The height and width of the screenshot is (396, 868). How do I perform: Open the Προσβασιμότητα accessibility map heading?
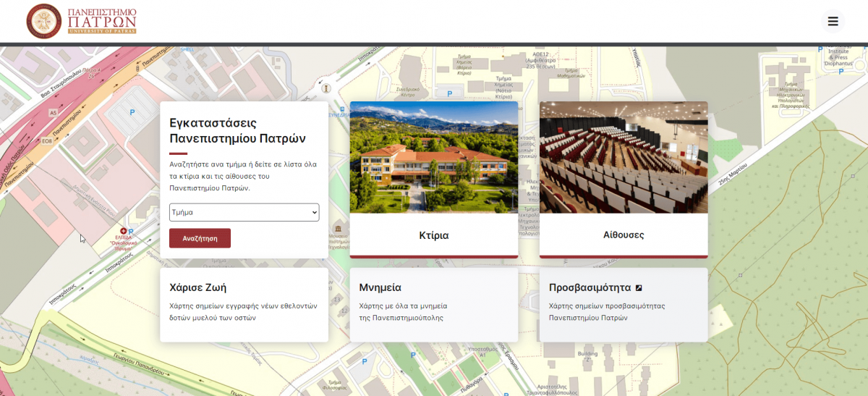click(590, 287)
